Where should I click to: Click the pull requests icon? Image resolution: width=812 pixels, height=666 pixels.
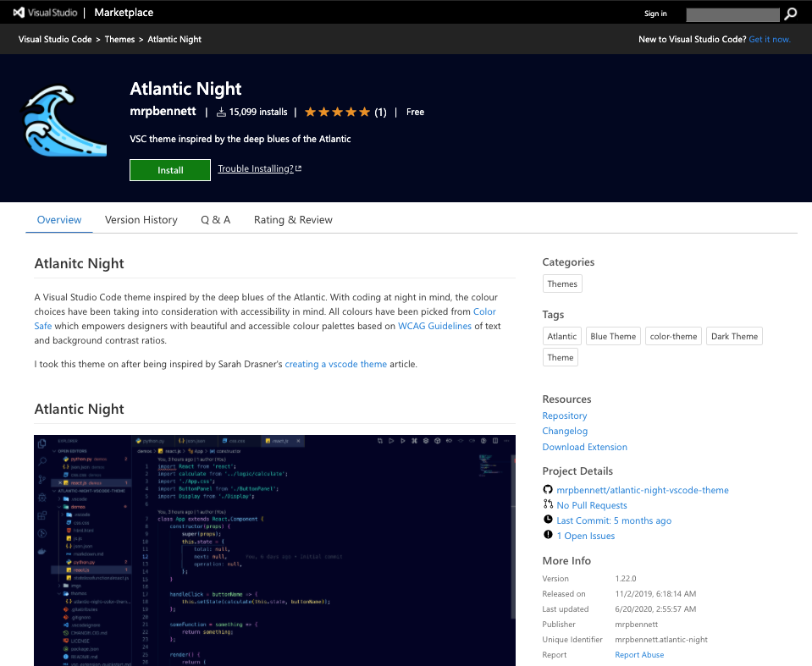[549, 504]
